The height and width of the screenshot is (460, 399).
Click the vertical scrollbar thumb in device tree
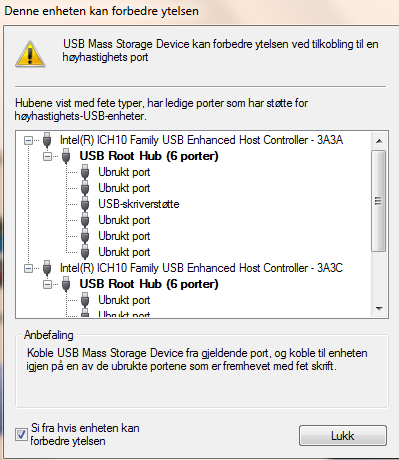[379, 201]
